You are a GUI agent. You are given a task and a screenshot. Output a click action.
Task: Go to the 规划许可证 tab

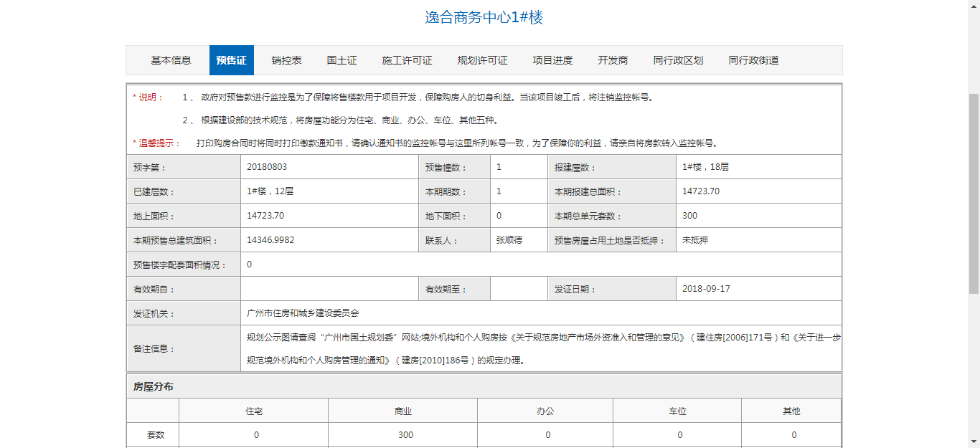(482, 60)
